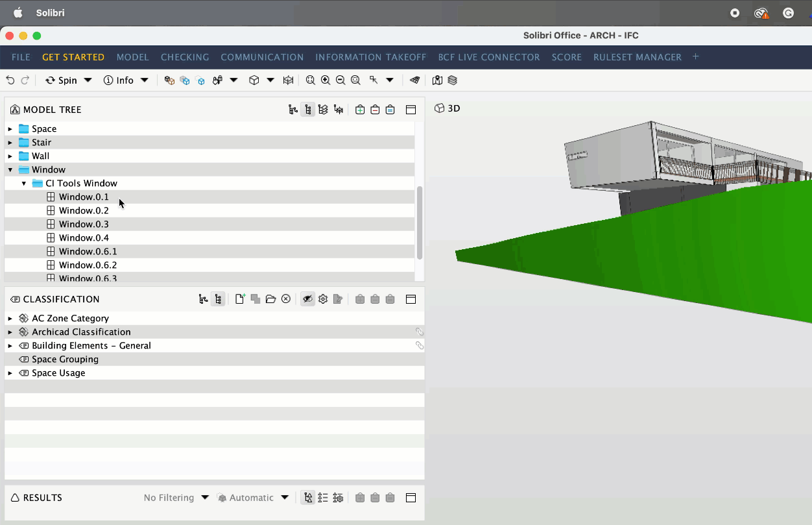Viewport: 812px width, 525px height.
Task: Click the floor grid icon in toolbar
Action: [415, 80]
